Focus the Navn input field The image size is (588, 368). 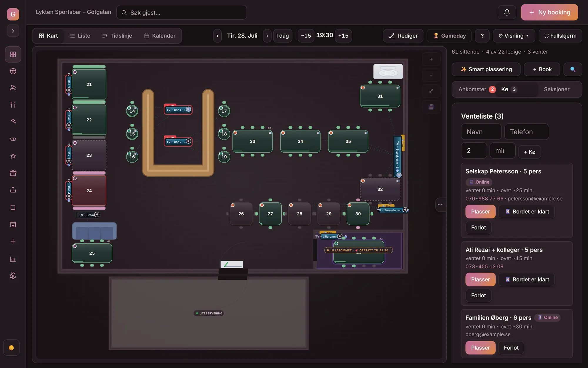(x=481, y=132)
